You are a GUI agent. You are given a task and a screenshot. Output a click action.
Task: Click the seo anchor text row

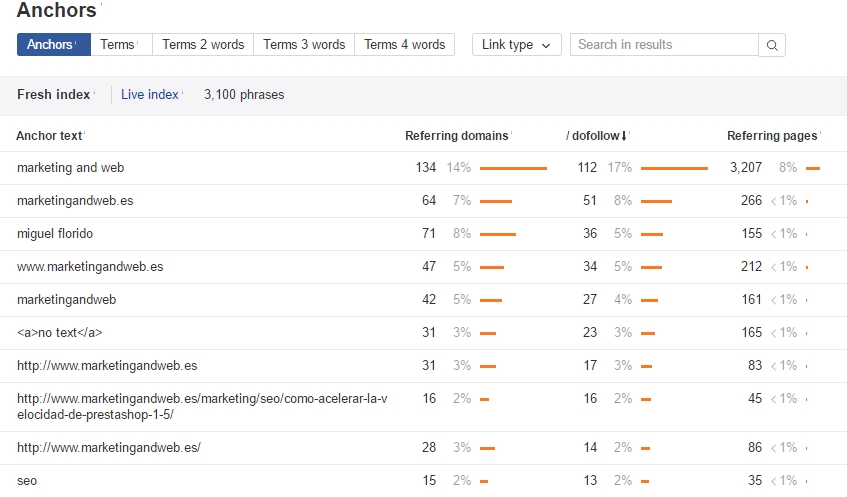click(27, 481)
